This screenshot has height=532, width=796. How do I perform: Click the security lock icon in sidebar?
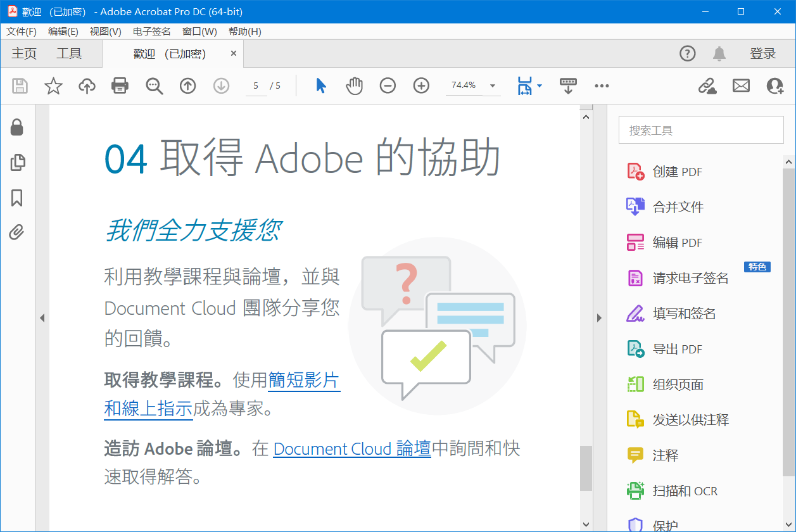17,127
